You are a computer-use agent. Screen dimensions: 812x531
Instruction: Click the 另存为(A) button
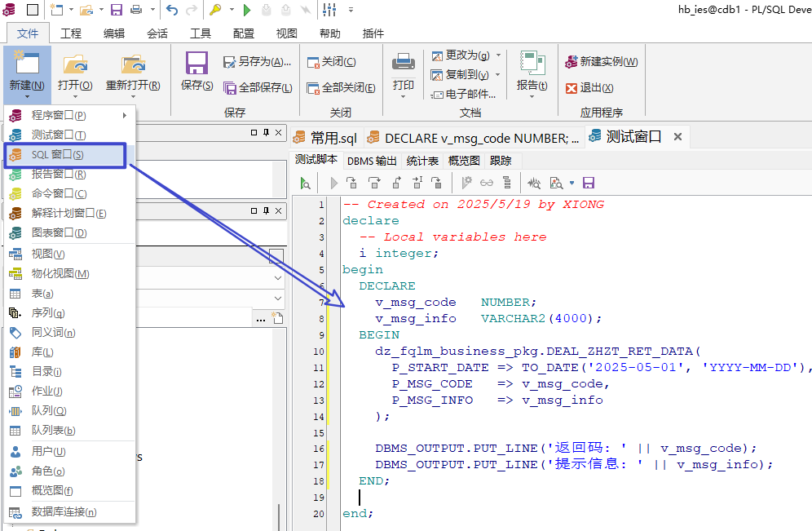tap(257, 62)
